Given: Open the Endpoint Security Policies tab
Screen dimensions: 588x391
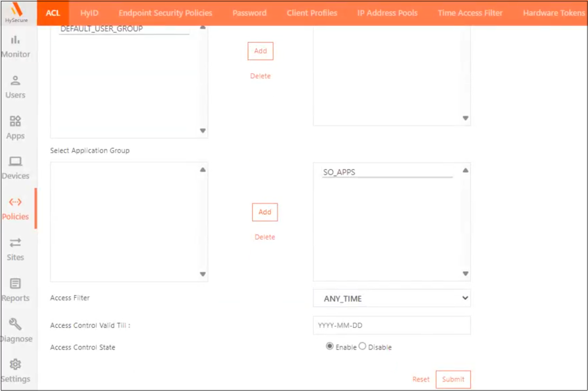Looking at the screenshot, I should click(165, 13).
